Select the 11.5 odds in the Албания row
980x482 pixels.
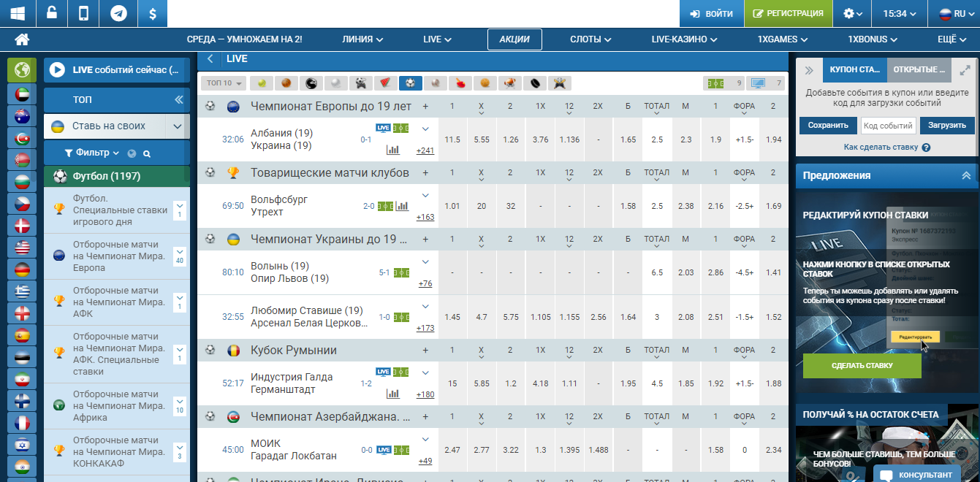point(452,139)
